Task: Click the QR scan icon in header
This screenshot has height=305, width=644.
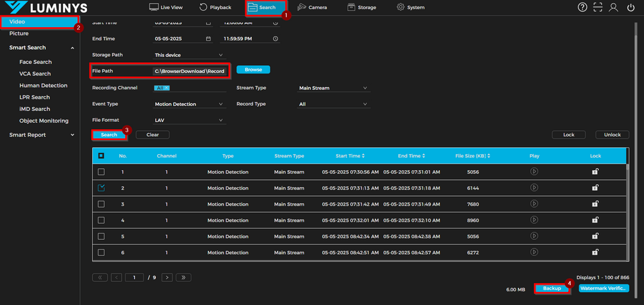Action: (x=598, y=7)
